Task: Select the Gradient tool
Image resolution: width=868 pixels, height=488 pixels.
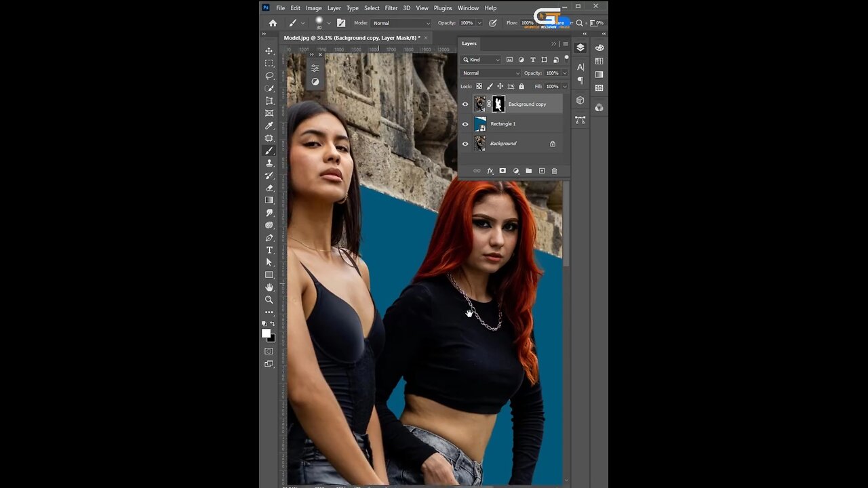Action: point(269,200)
